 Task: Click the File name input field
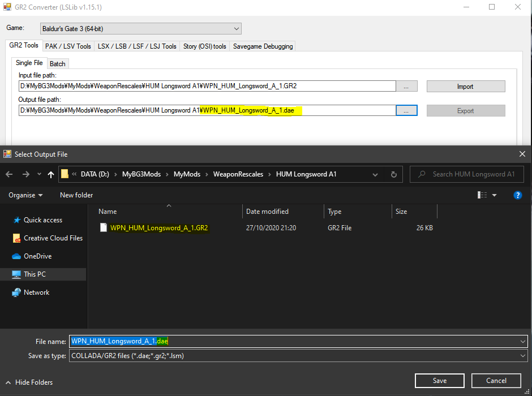coord(294,342)
